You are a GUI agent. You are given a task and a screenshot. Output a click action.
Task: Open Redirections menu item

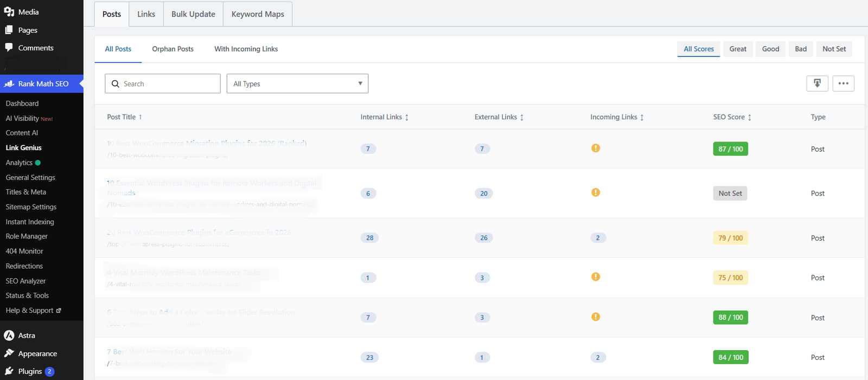coord(24,266)
